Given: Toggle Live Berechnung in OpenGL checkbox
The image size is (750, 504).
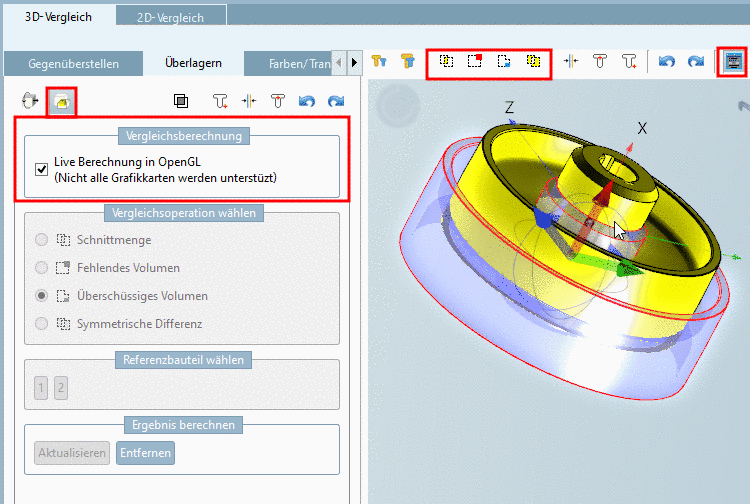Looking at the screenshot, I should coord(42,169).
